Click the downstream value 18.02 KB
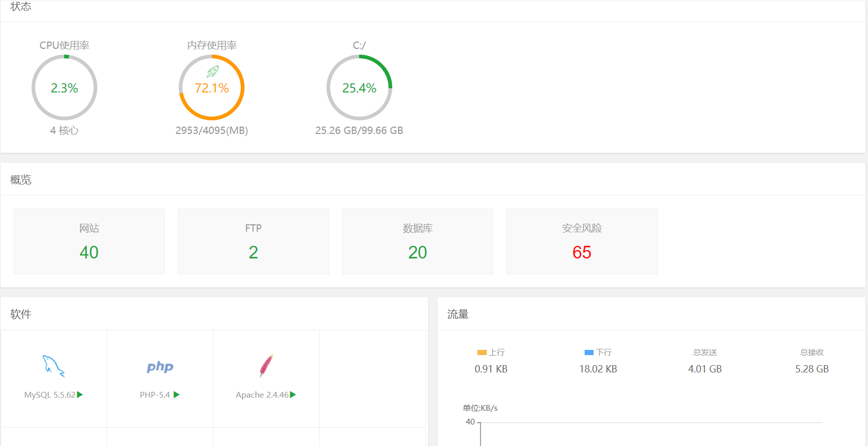Image resolution: width=868 pixels, height=446 pixels. click(598, 369)
